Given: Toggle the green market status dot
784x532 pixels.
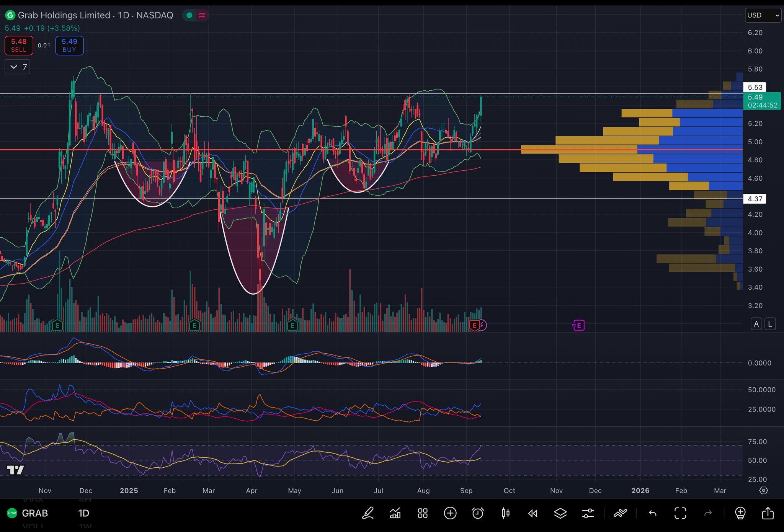Looking at the screenshot, I should [x=189, y=15].
